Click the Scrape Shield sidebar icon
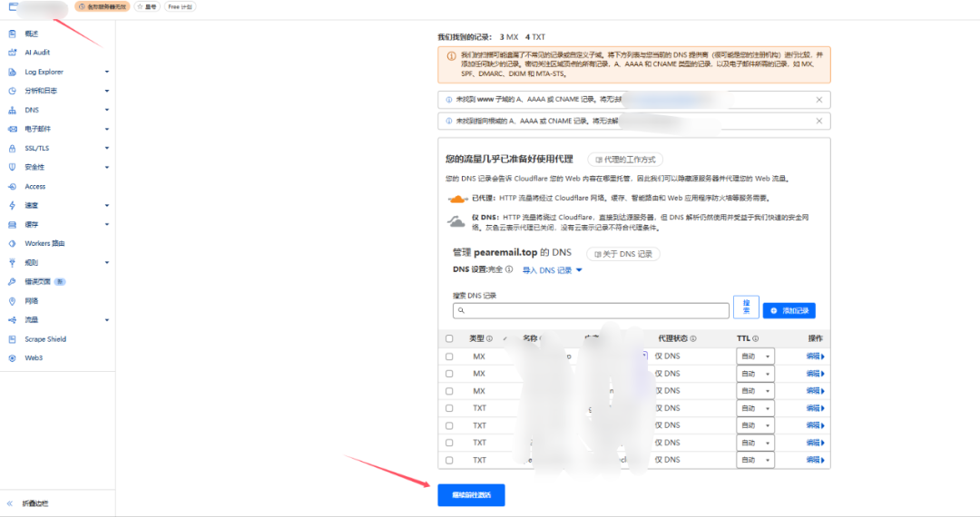Screen dimensions: 980x517 12,339
